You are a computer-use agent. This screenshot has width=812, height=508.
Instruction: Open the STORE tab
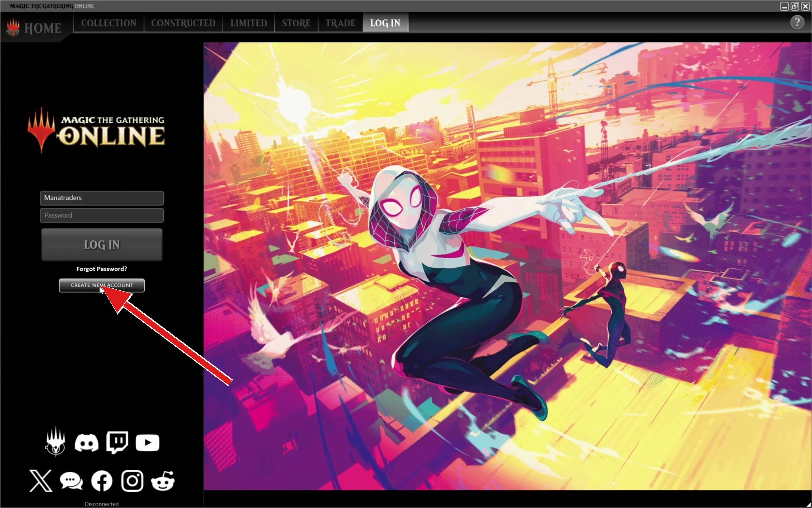(x=296, y=23)
